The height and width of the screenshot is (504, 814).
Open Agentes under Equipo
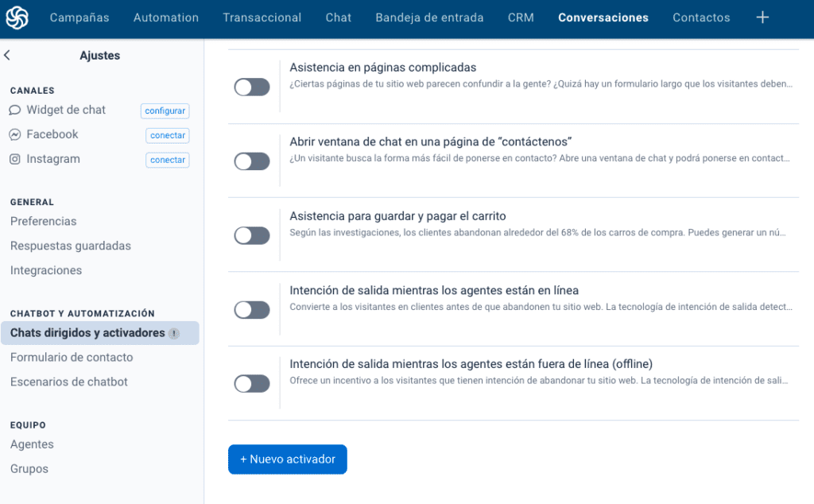click(x=32, y=444)
